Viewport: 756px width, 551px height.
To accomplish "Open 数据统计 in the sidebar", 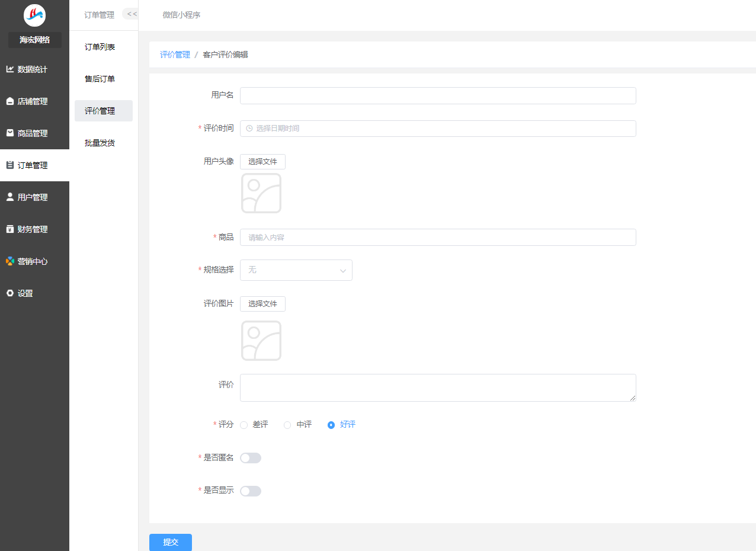I will (34, 69).
